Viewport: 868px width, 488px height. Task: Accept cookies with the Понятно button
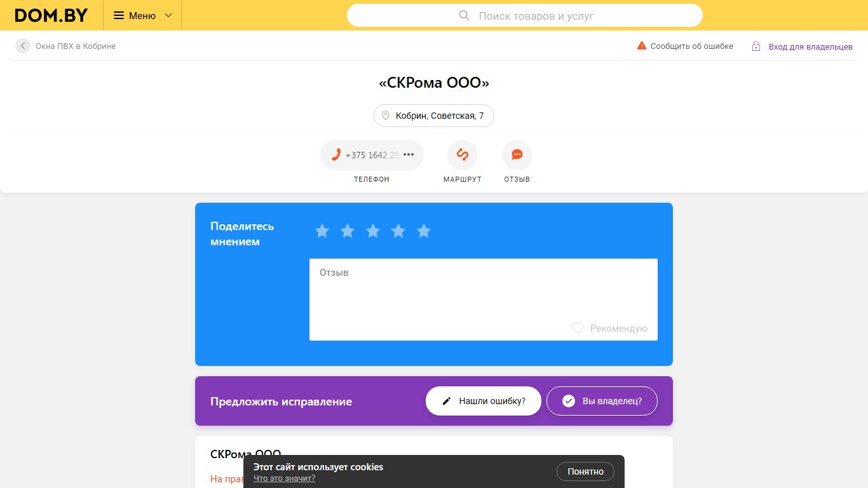(586, 471)
